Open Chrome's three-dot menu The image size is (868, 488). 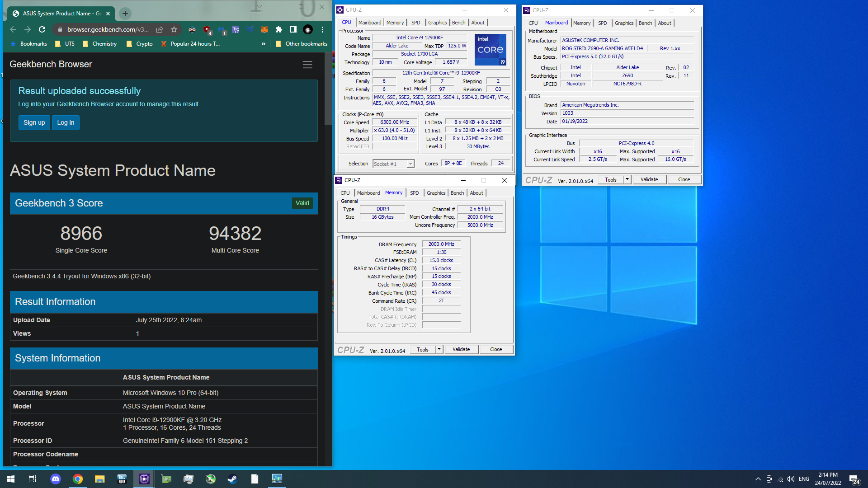tap(322, 29)
